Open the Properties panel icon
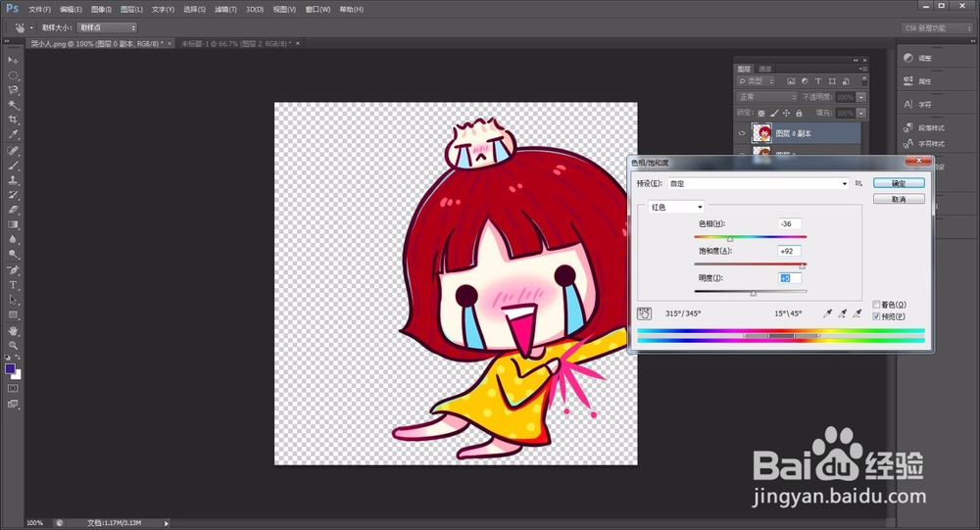980x530 pixels. [908, 80]
